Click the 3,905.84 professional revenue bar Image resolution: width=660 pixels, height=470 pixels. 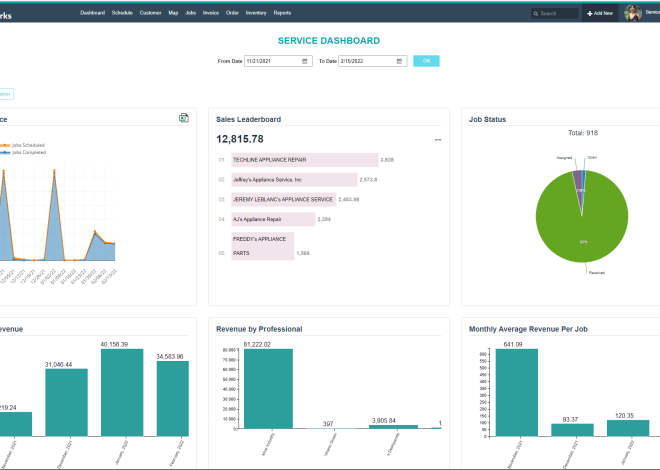coord(394,427)
